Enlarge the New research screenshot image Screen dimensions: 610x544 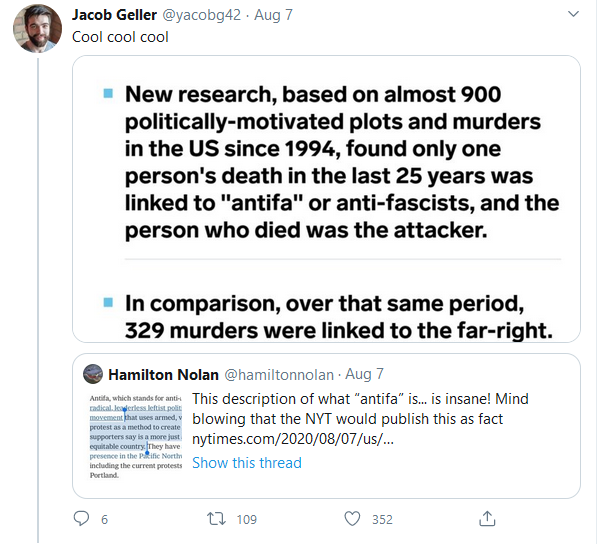pyautogui.click(x=326, y=199)
